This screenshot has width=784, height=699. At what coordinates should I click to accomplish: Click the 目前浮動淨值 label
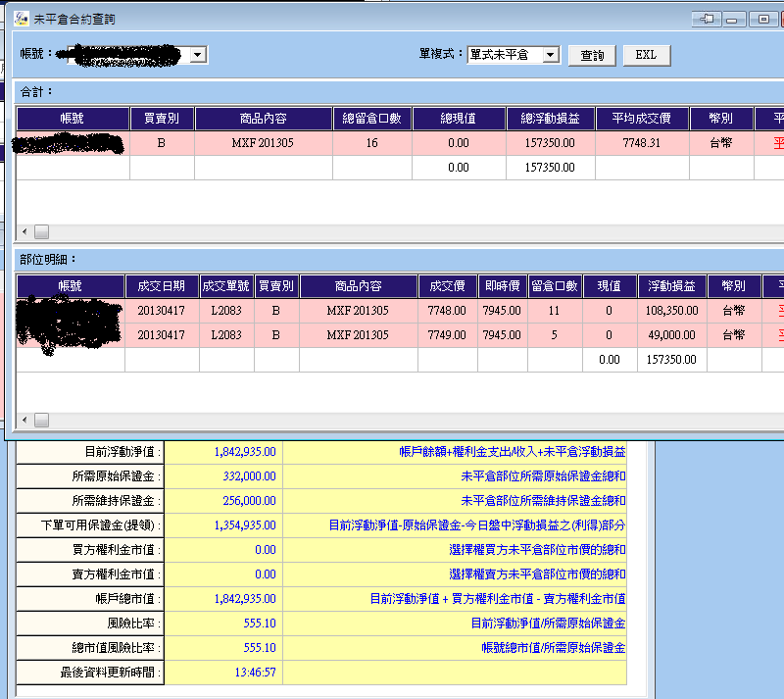[122, 452]
